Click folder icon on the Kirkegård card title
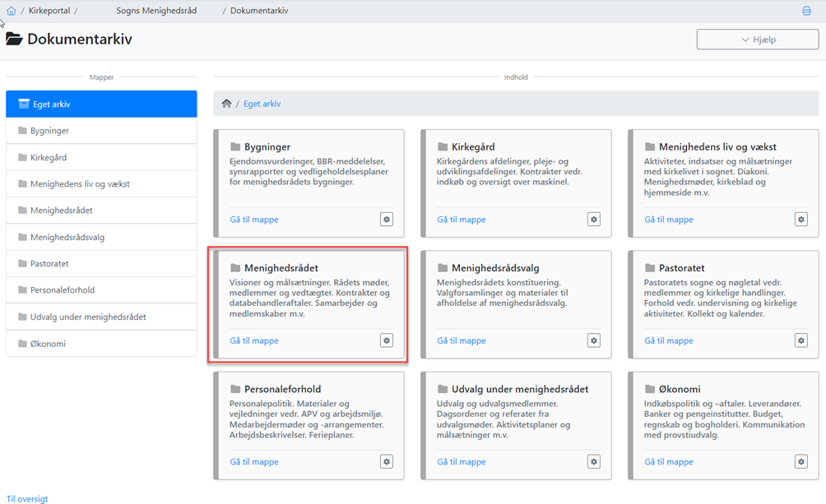 pyautogui.click(x=443, y=146)
